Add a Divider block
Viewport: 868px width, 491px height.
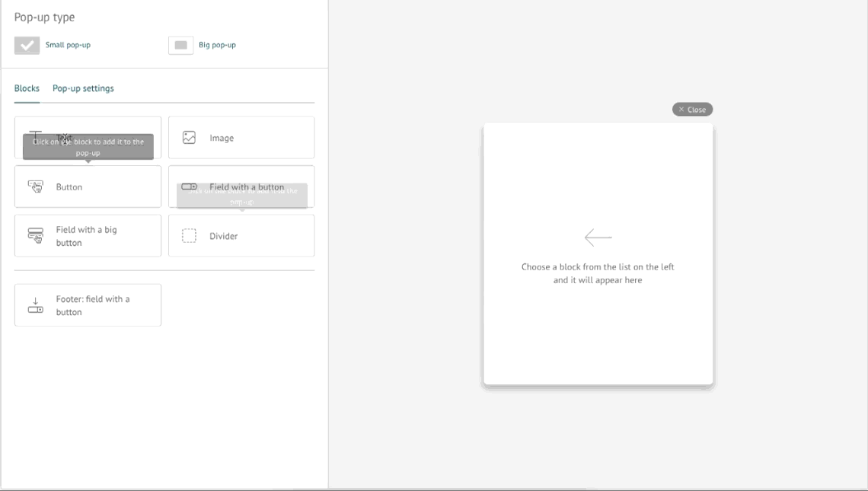241,235
